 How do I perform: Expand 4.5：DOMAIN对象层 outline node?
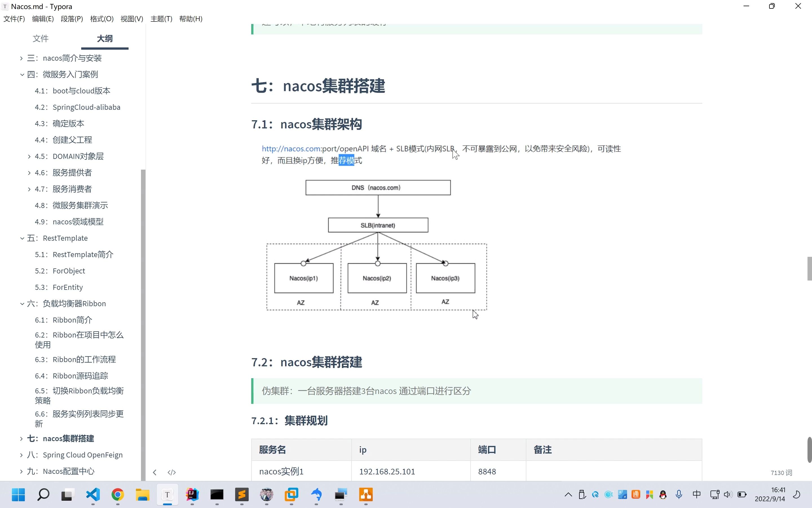coord(29,156)
